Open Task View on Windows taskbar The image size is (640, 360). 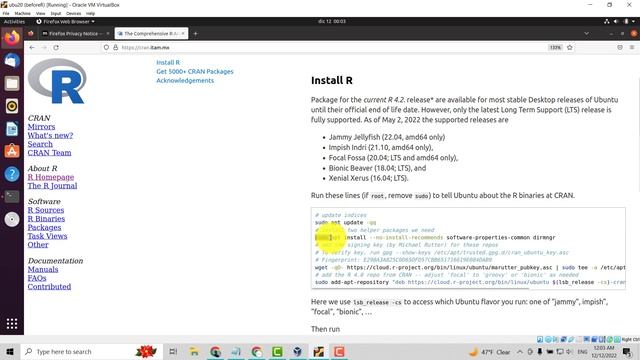[x=173, y=351]
